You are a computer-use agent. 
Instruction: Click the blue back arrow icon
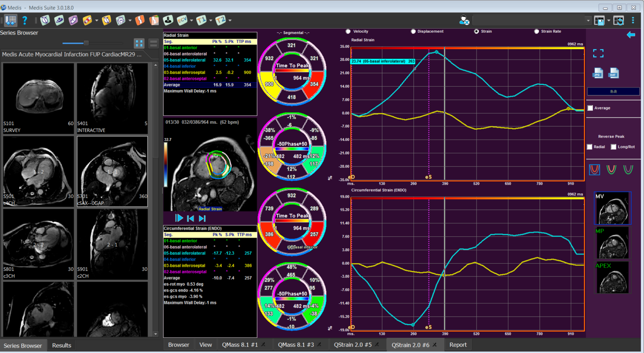(x=631, y=35)
